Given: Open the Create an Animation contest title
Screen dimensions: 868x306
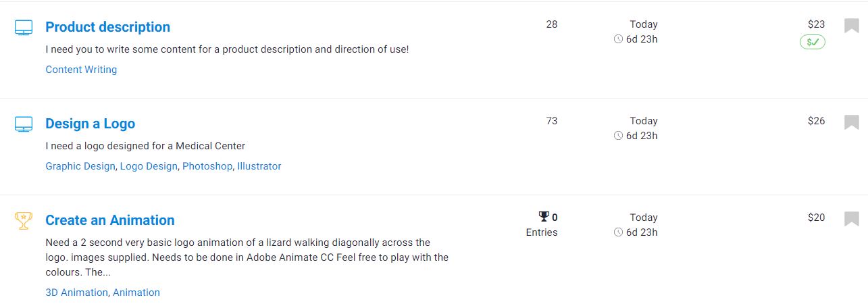Looking at the screenshot, I should pos(109,220).
